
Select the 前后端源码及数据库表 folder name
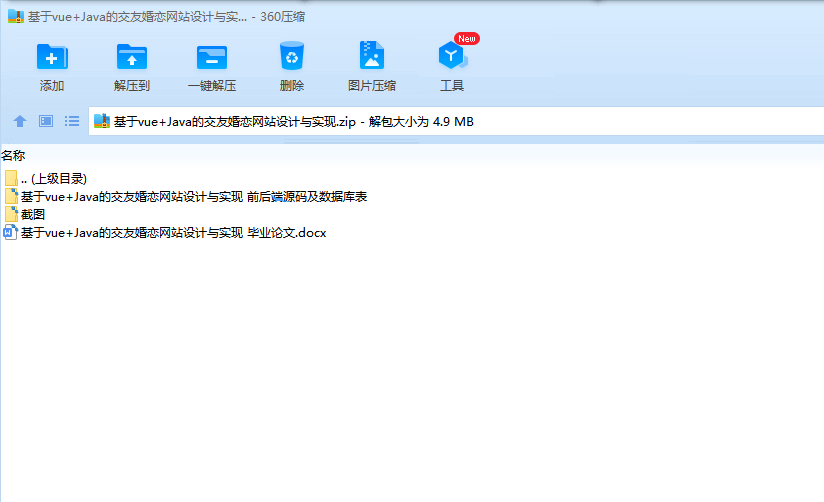point(194,197)
